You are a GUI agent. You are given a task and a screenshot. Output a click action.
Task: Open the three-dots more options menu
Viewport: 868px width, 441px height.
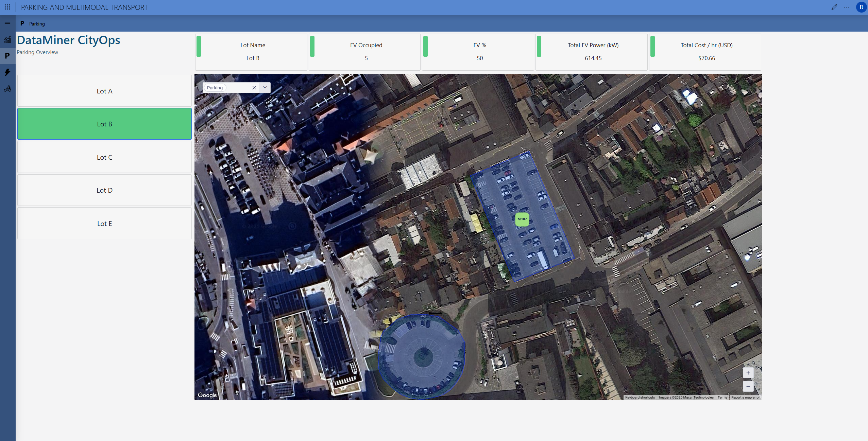pos(847,7)
